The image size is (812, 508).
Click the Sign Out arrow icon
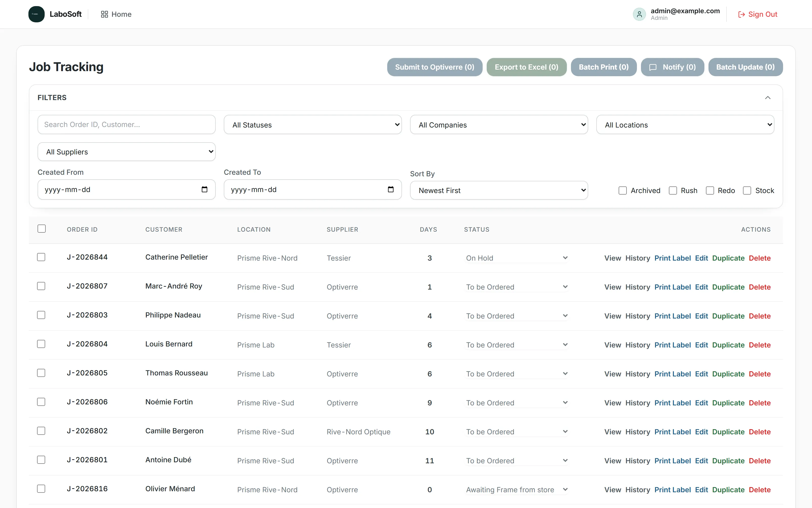pos(741,14)
